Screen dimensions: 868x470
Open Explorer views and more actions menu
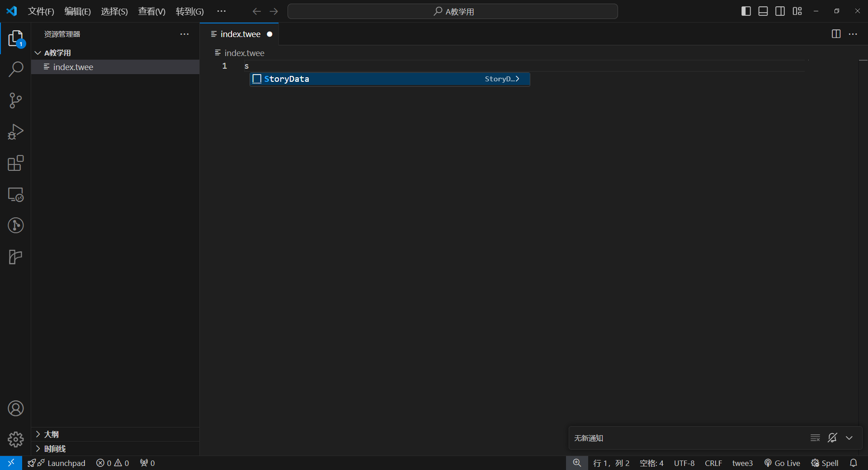[x=184, y=34]
